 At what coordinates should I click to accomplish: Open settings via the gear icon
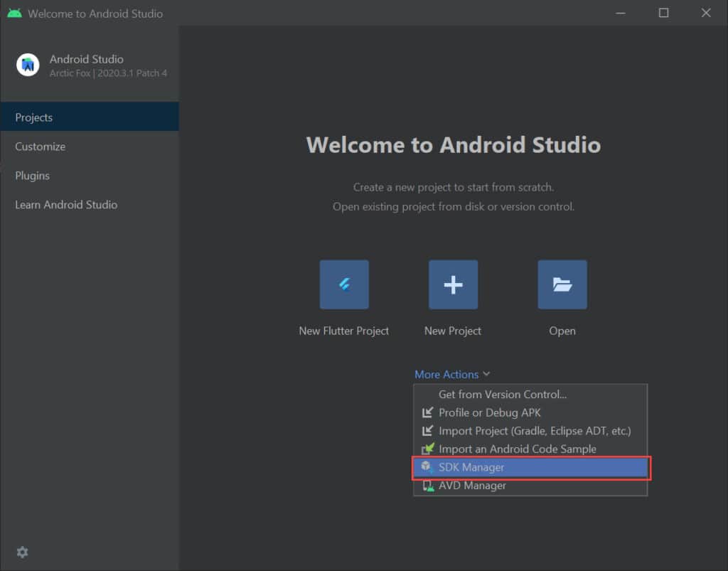[22, 552]
